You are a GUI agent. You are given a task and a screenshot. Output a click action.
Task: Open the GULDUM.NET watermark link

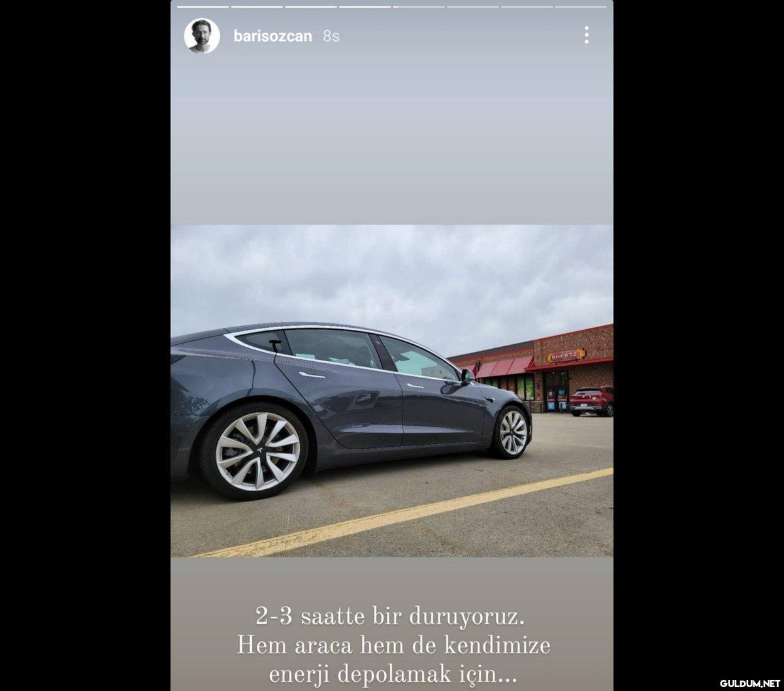point(751,683)
